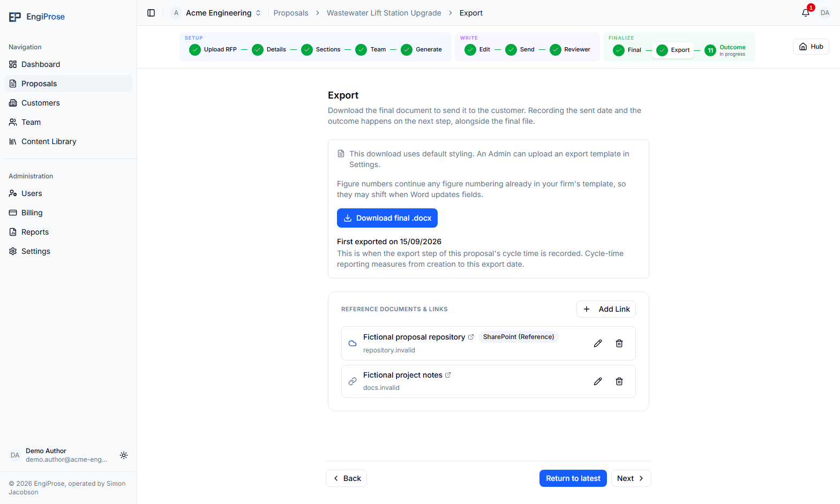The width and height of the screenshot is (840, 504).
Task: Open Team in the sidebar navigation
Action: (68, 122)
